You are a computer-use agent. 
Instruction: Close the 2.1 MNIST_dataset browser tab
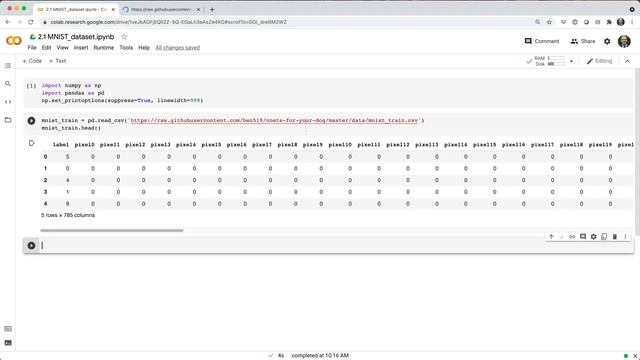point(113,9)
